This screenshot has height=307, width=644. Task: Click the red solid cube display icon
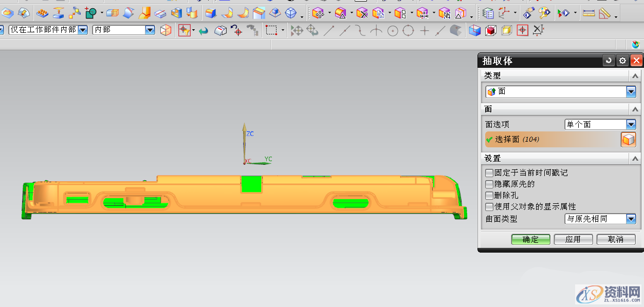pyautogui.click(x=491, y=31)
